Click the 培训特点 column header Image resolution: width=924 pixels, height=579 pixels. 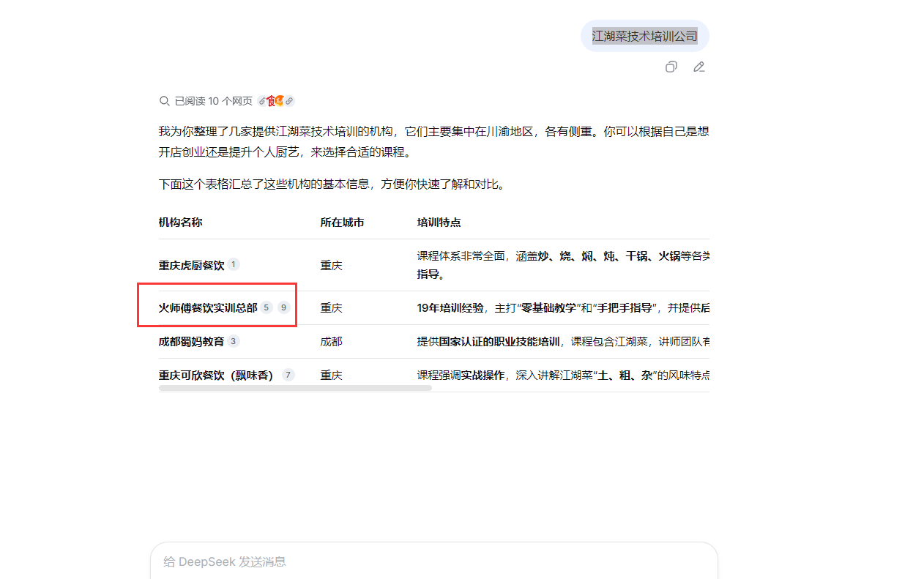[439, 223]
